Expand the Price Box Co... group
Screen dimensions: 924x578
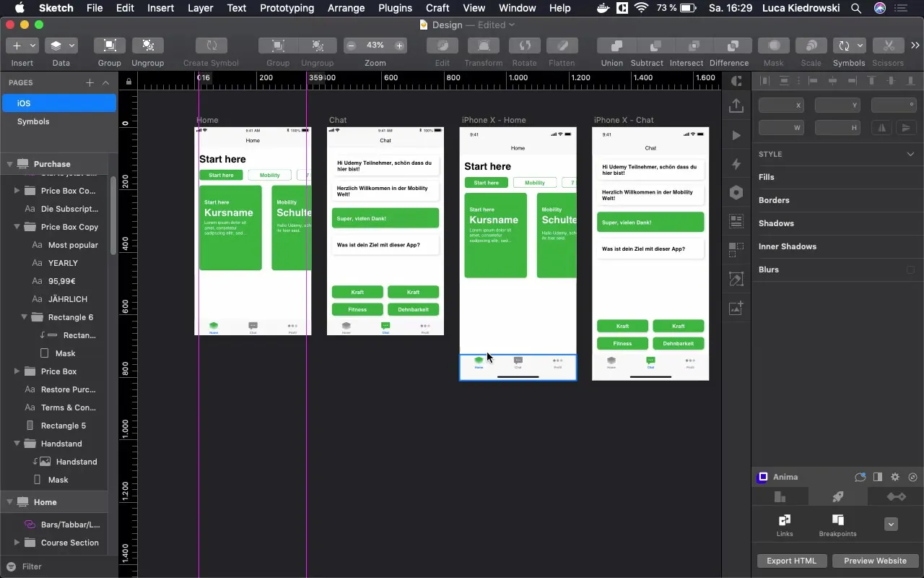pos(17,191)
